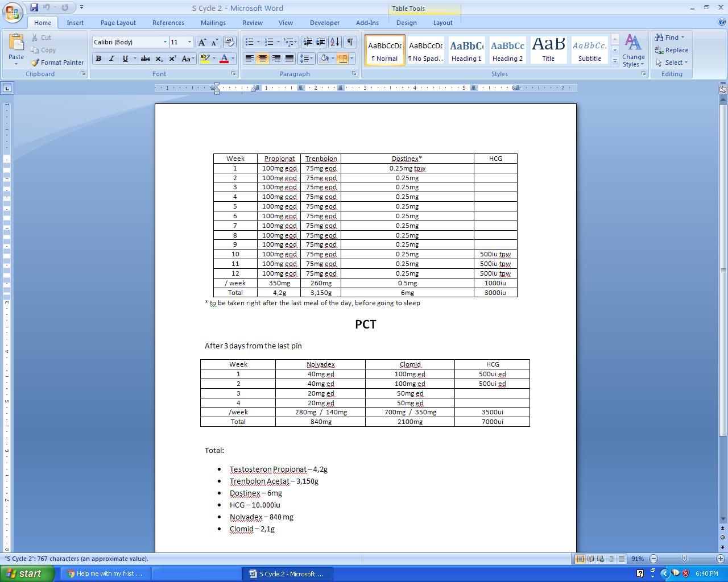This screenshot has height=582, width=728.
Task: Decrease paragraph indent
Action: [x=308, y=42]
